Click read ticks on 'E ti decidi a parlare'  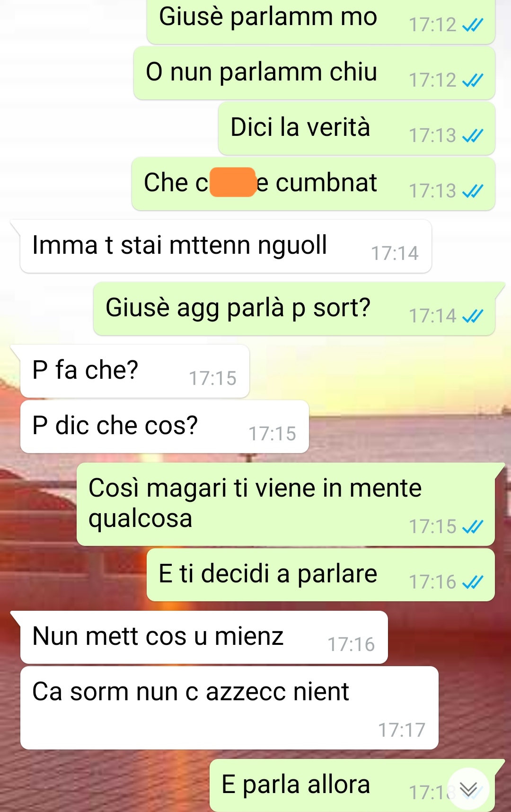pyautogui.click(x=473, y=582)
